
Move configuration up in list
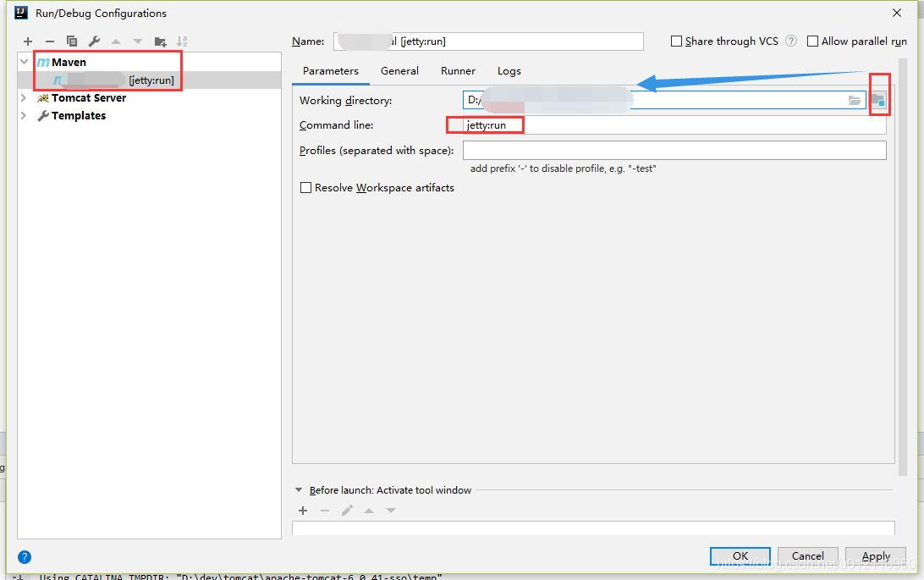click(116, 41)
